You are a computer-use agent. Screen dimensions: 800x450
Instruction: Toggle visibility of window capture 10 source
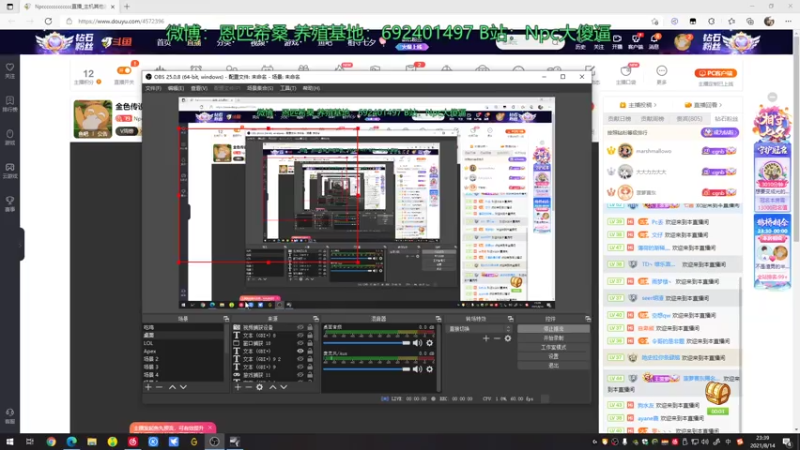pos(301,343)
